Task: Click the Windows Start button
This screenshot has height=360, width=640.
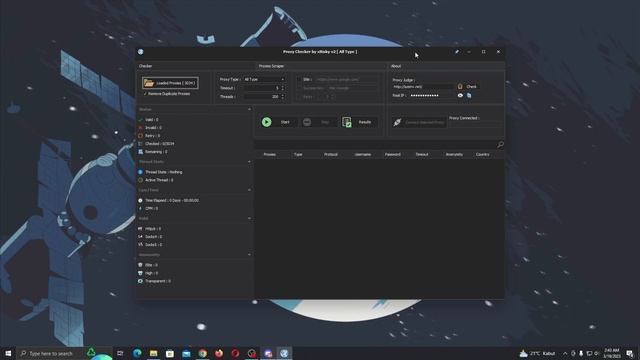Action: pos(8,353)
